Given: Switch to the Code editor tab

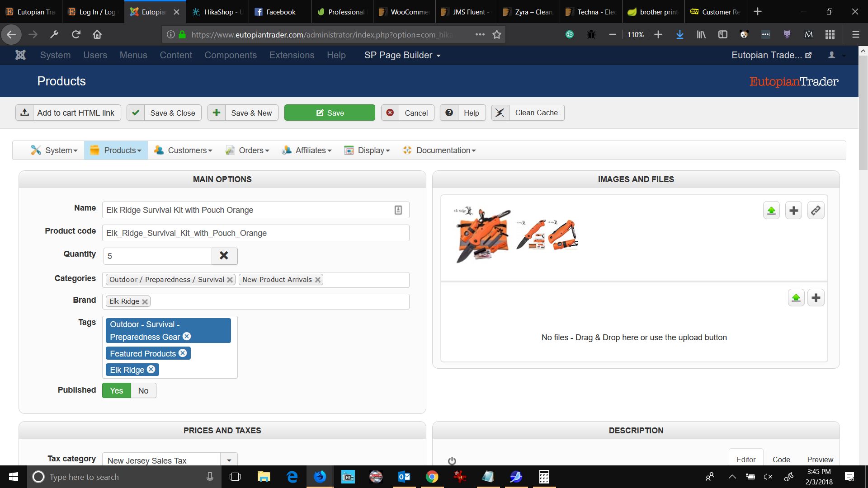Looking at the screenshot, I should click(x=781, y=459).
